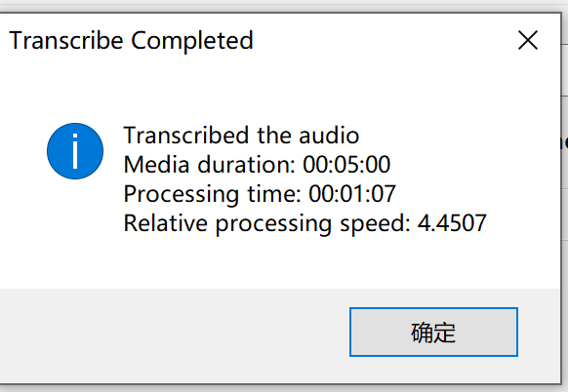
Task: Click the 'Transcribed the audio' message line
Action: (241, 136)
